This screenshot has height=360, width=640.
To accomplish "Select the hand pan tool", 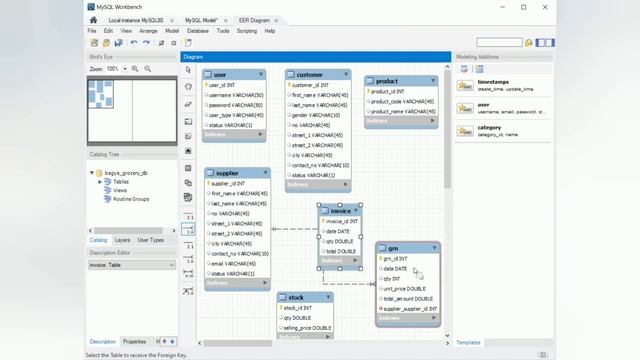I will click(188, 87).
